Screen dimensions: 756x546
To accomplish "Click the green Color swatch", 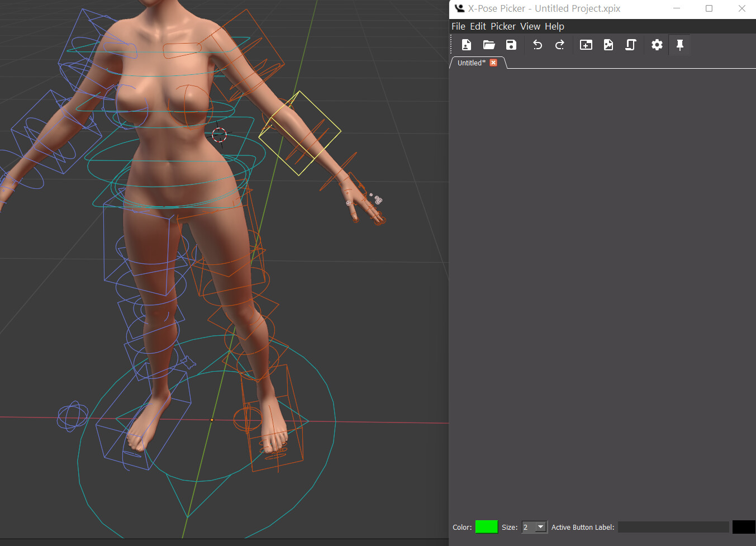I will click(486, 527).
